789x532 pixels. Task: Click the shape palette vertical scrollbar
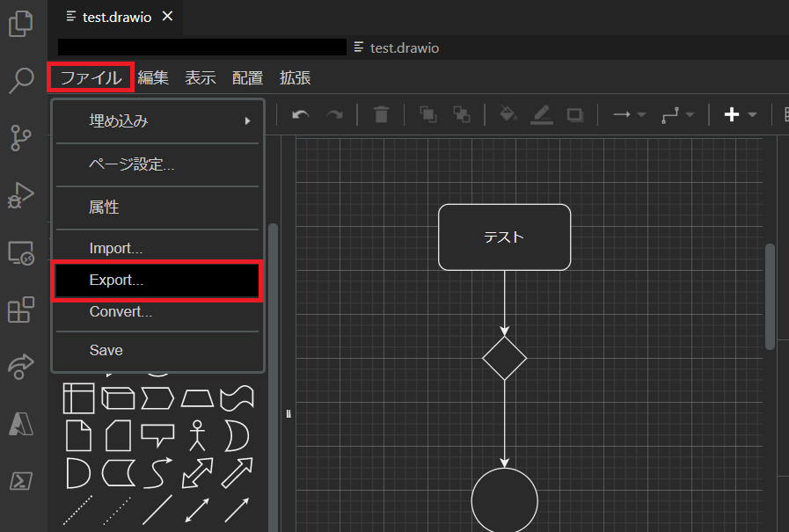[274, 377]
